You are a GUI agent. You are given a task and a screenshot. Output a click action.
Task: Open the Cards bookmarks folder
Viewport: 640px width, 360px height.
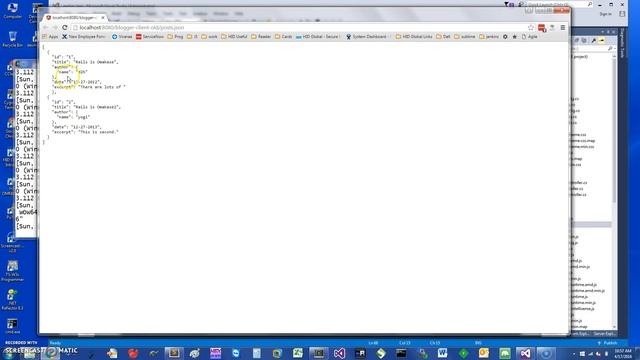click(x=283, y=37)
